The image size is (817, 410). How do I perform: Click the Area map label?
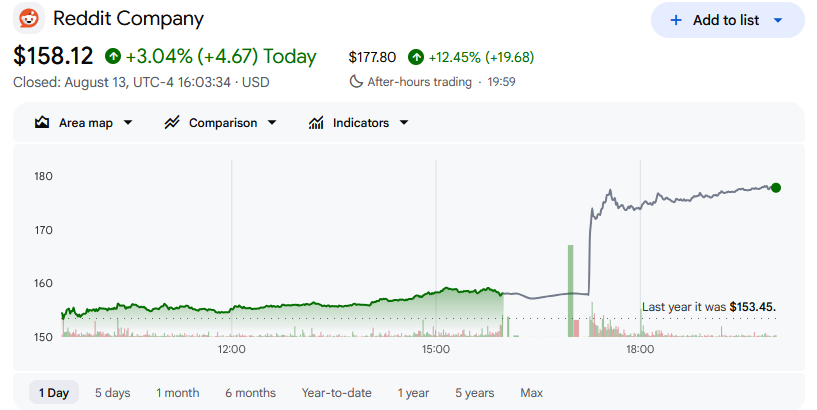[x=85, y=123]
